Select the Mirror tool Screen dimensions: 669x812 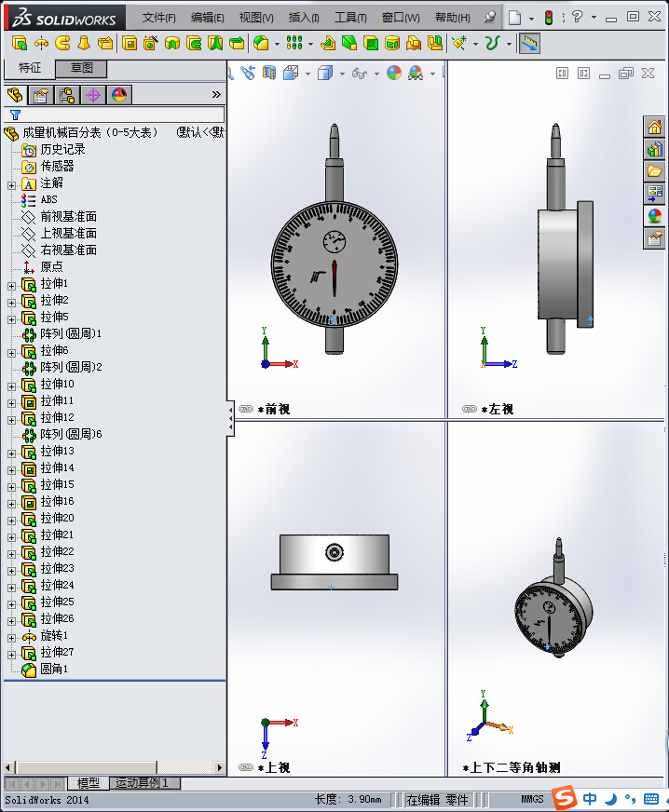[x=435, y=44]
